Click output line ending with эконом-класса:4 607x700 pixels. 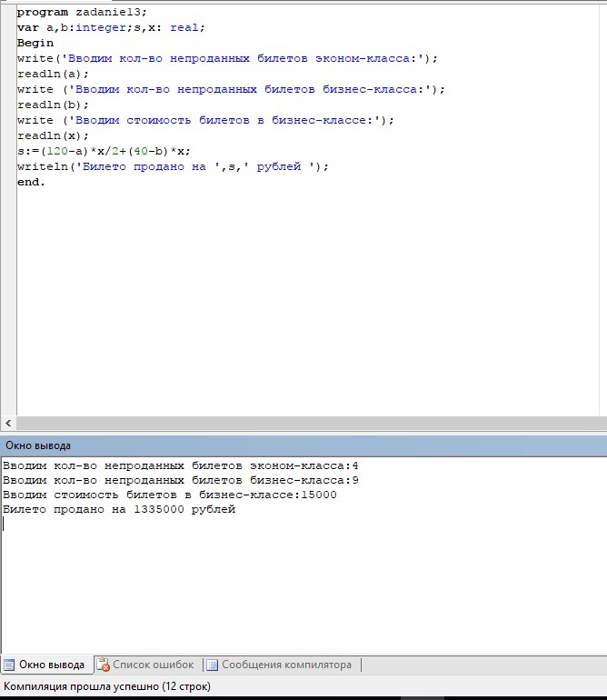tap(181, 466)
